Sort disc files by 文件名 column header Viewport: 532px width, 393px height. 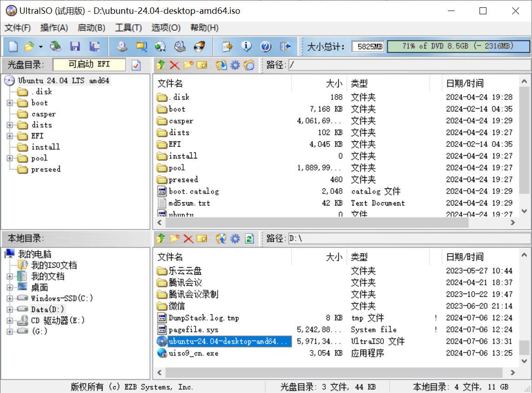point(223,83)
